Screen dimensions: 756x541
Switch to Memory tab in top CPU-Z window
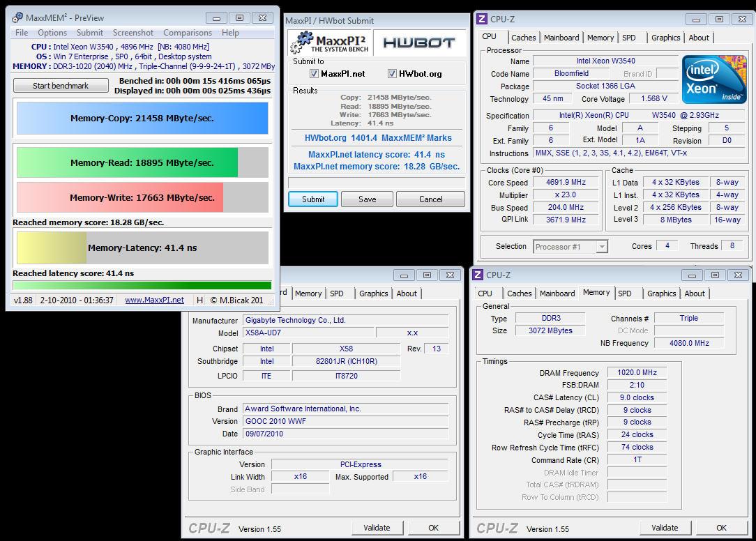600,38
